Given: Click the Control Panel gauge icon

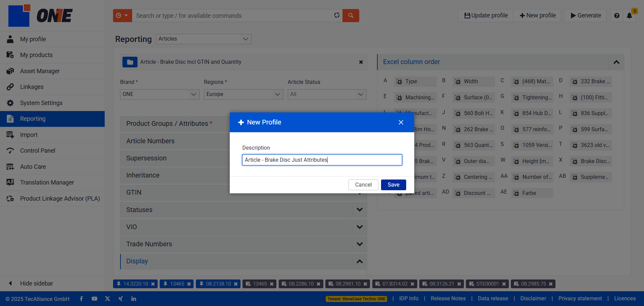Looking at the screenshot, I should tap(10, 151).
